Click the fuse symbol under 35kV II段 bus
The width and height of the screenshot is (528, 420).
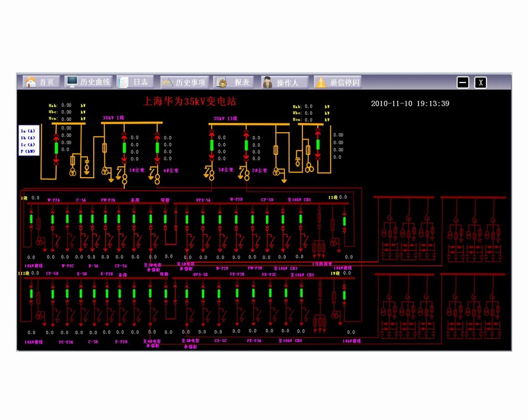pos(276,150)
